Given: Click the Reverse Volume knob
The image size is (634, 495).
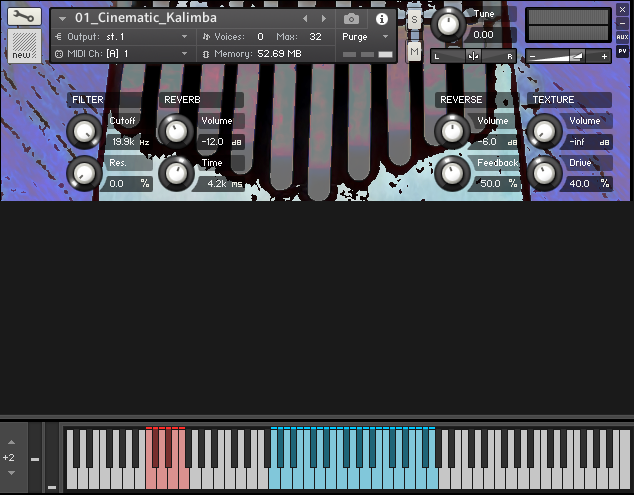Looking at the screenshot, I should coord(452,131).
